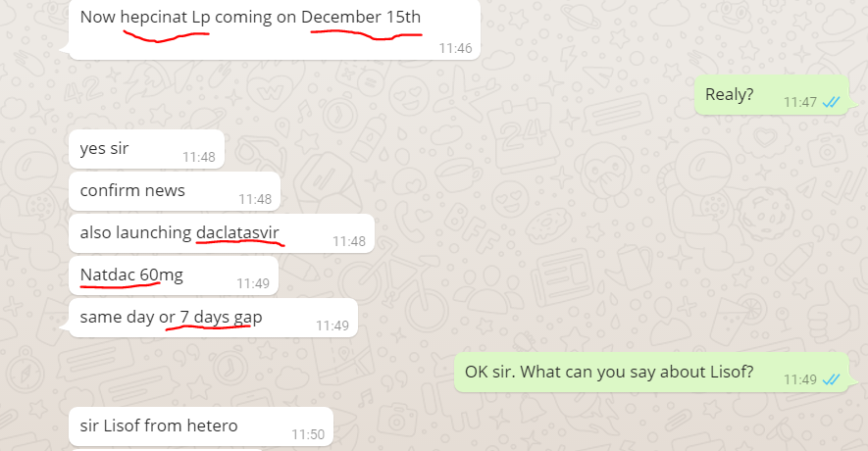Click the 11:46 timestamp on the first message
This screenshot has width=868, height=451.
[x=456, y=49]
